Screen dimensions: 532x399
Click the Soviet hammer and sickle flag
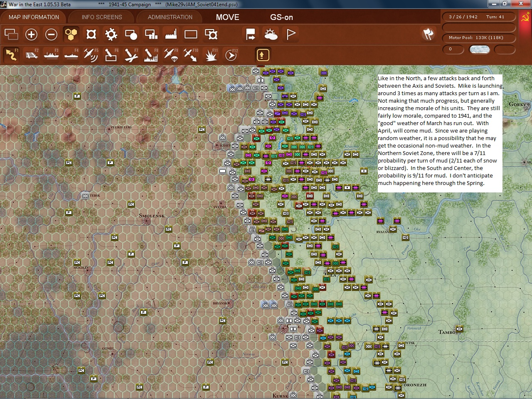(525, 17)
